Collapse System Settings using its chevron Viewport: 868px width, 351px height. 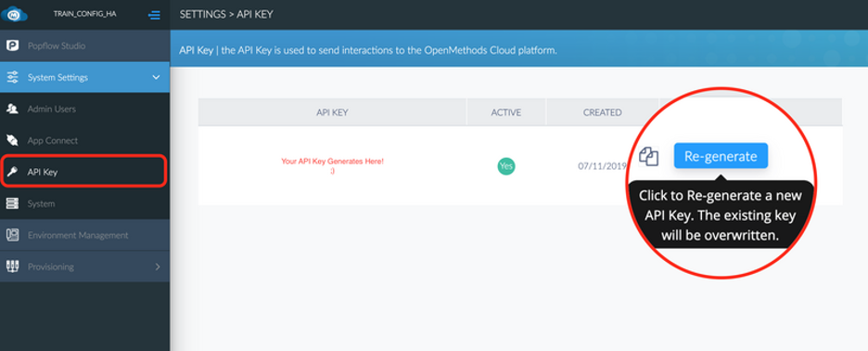pos(156,78)
